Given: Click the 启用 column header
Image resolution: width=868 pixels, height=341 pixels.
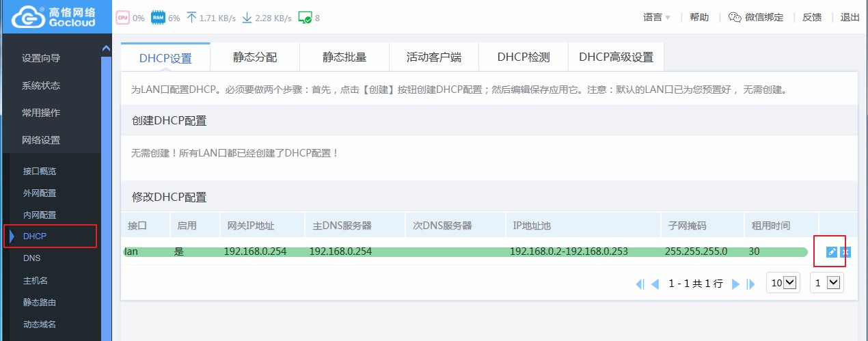Looking at the screenshot, I should (x=195, y=226).
